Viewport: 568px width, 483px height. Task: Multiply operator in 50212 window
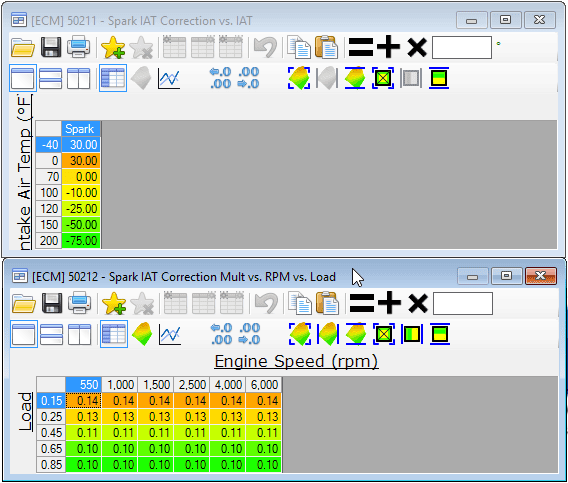418,304
